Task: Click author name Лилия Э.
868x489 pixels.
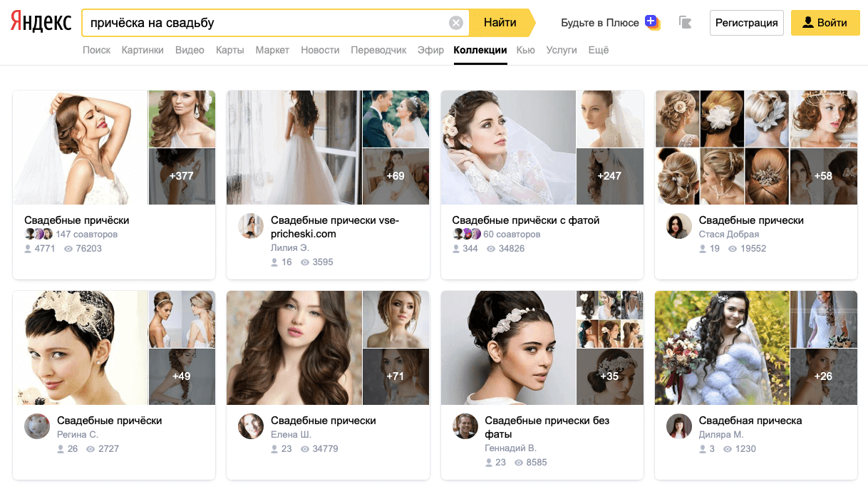Action: tap(290, 248)
